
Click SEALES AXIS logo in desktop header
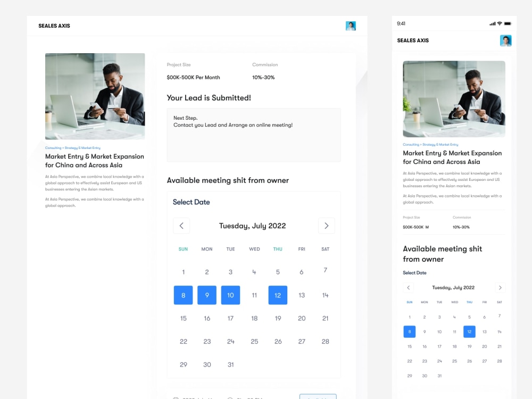click(54, 26)
